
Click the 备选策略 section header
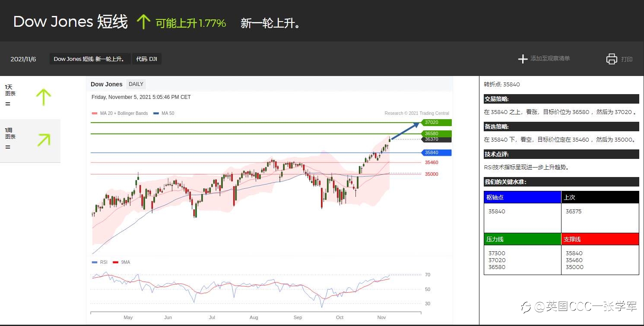[x=561, y=127]
